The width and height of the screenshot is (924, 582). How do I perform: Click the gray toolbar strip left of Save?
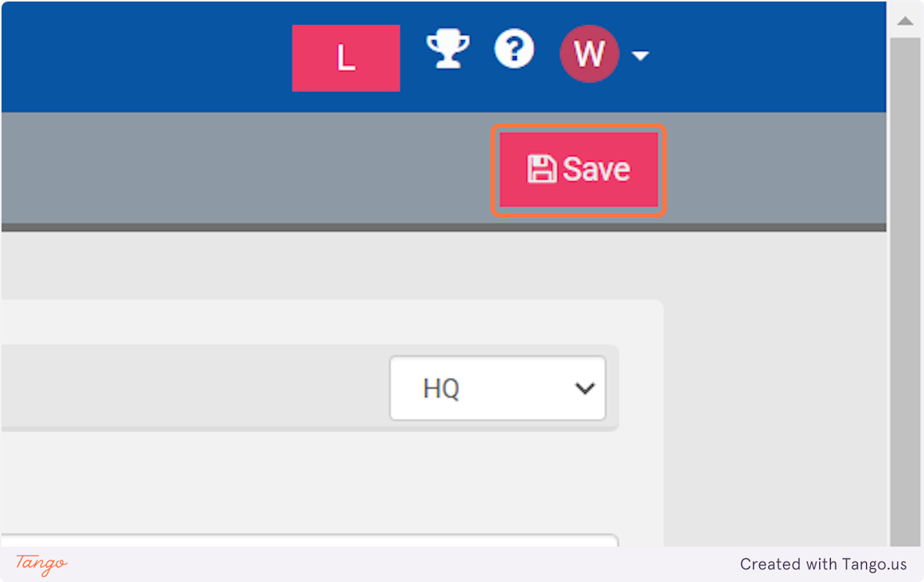tap(246, 169)
